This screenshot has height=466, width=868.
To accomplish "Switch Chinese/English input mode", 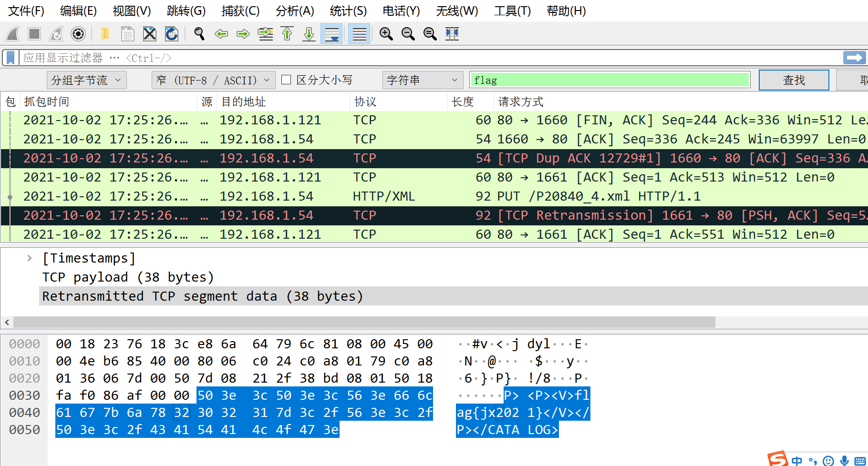I will 796,460.
